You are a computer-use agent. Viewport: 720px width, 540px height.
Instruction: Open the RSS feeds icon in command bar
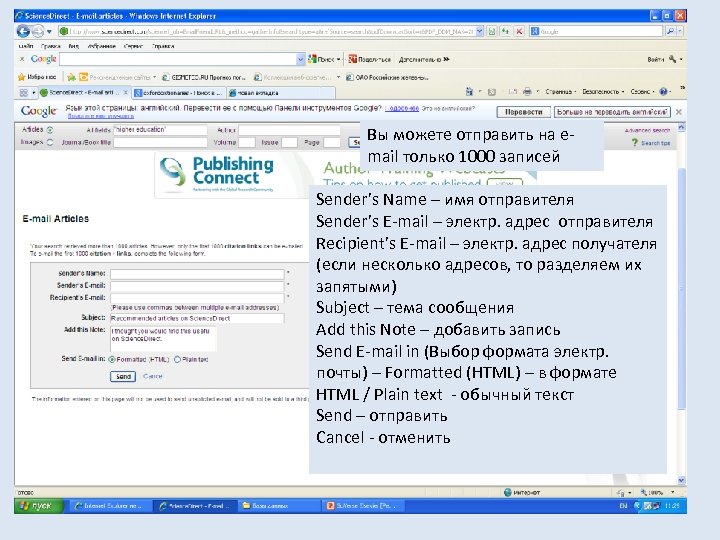tap(492, 92)
